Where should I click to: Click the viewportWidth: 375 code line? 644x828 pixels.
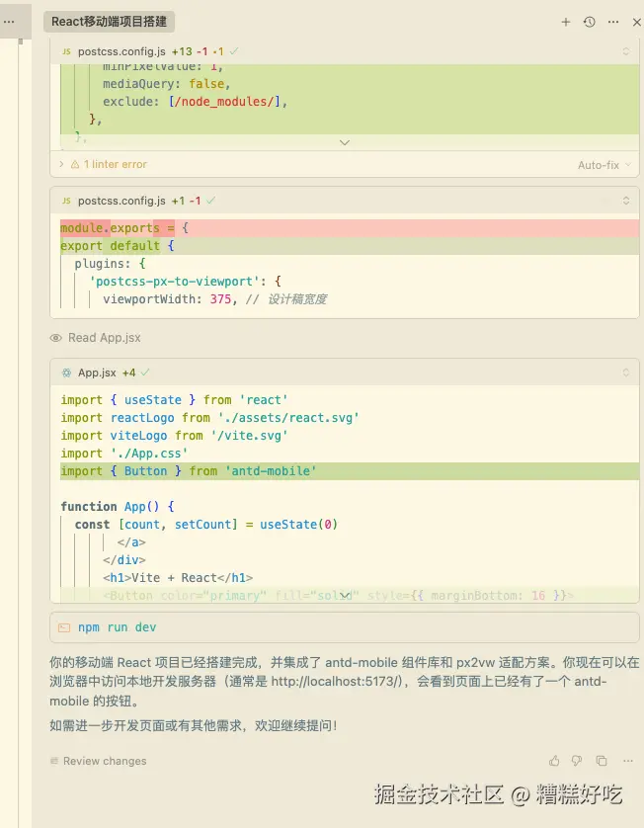[x=215, y=299]
